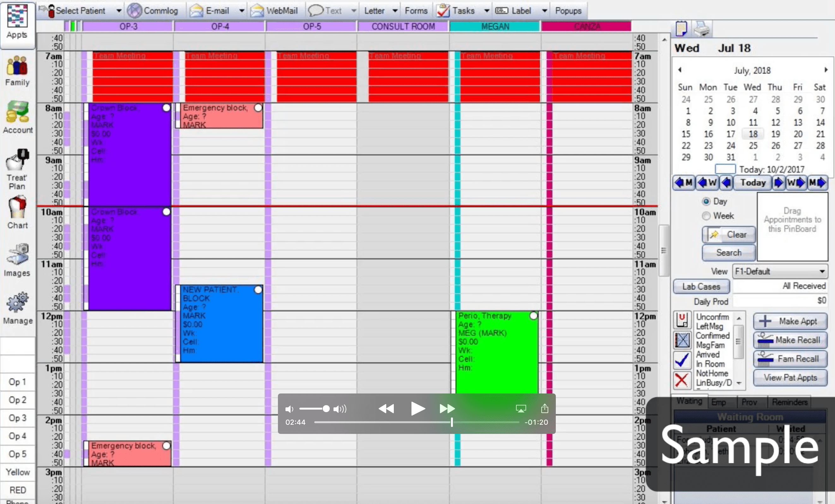
Task: Open the View F1-Default dropdown
Action: click(823, 271)
